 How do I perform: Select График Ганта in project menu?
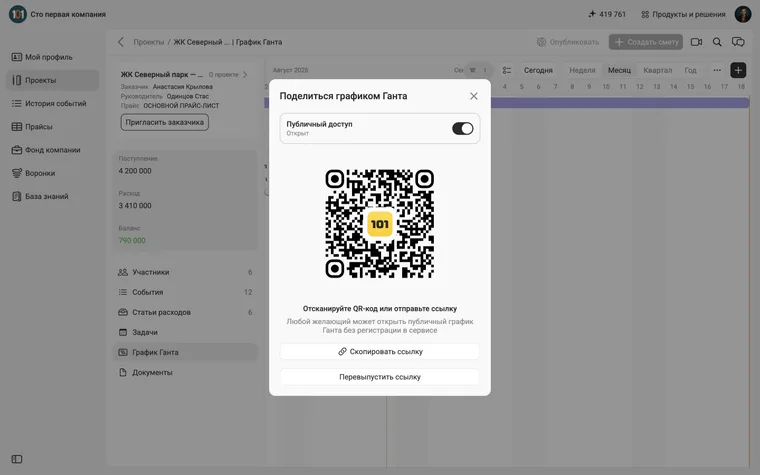click(186, 352)
